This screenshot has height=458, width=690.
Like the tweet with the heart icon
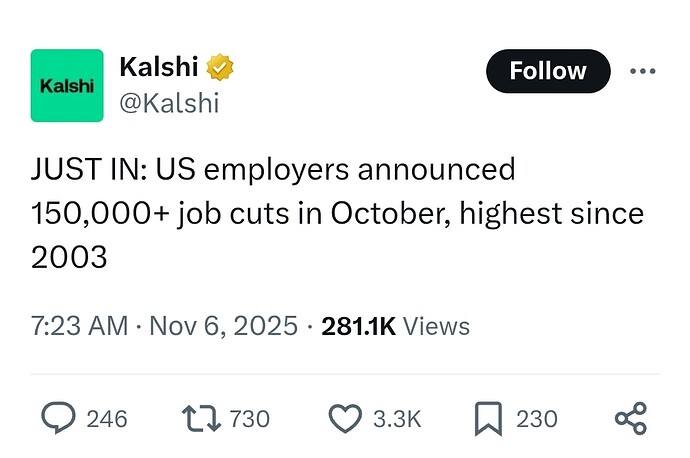pyautogui.click(x=344, y=417)
